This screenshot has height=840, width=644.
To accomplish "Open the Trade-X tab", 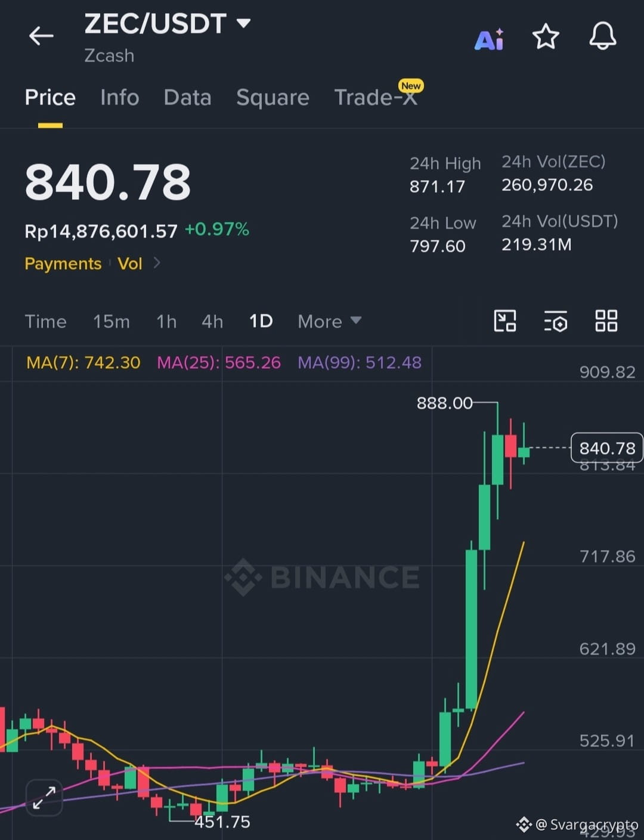I will pyautogui.click(x=376, y=97).
